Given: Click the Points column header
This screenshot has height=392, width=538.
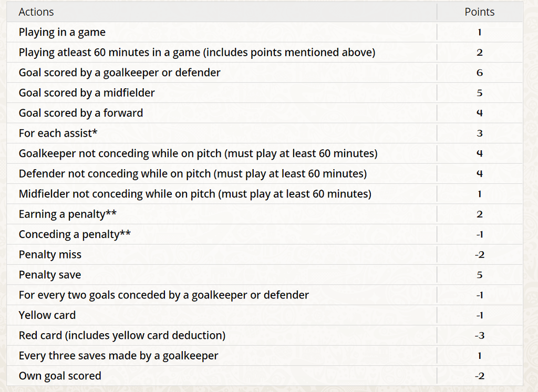Looking at the screenshot, I should click(479, 12).
